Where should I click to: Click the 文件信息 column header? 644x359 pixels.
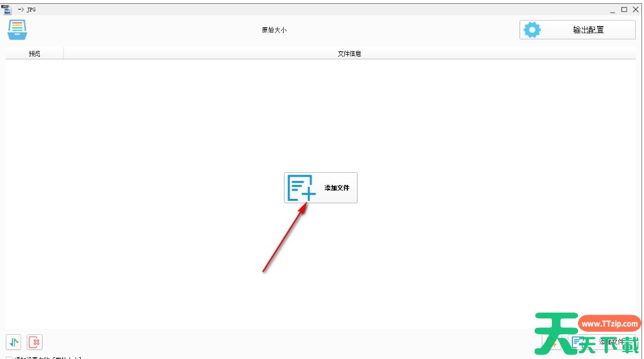point(349,53)
